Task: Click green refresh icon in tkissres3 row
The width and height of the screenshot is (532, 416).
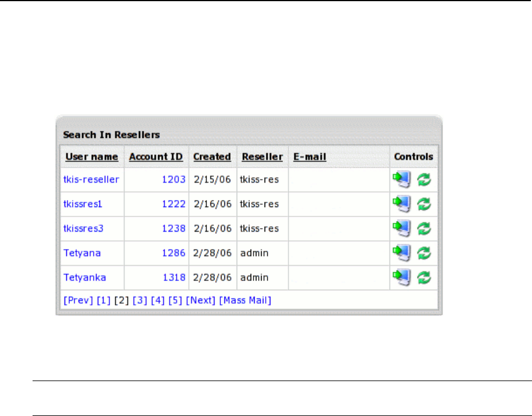Action: point(424,229)
